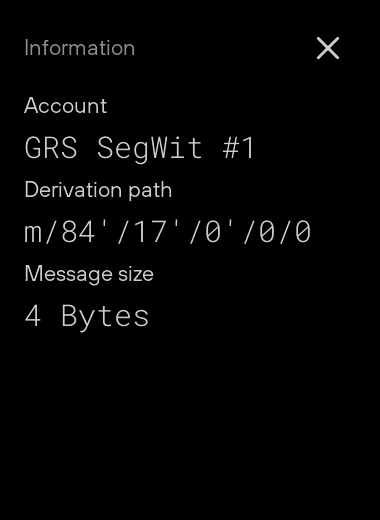This screenshot has height=520, width=380.
Task: Close the Information screen with the X
Action: [328, 48]
